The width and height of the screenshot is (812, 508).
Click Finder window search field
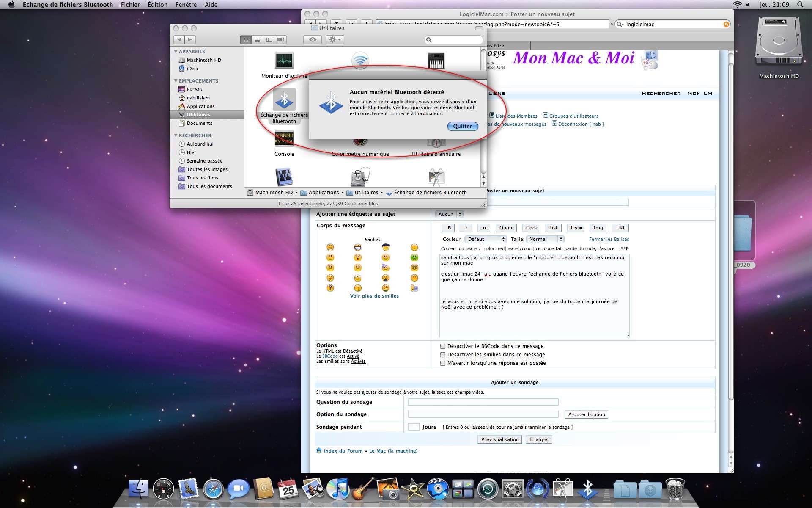click(x=454, y=40)
